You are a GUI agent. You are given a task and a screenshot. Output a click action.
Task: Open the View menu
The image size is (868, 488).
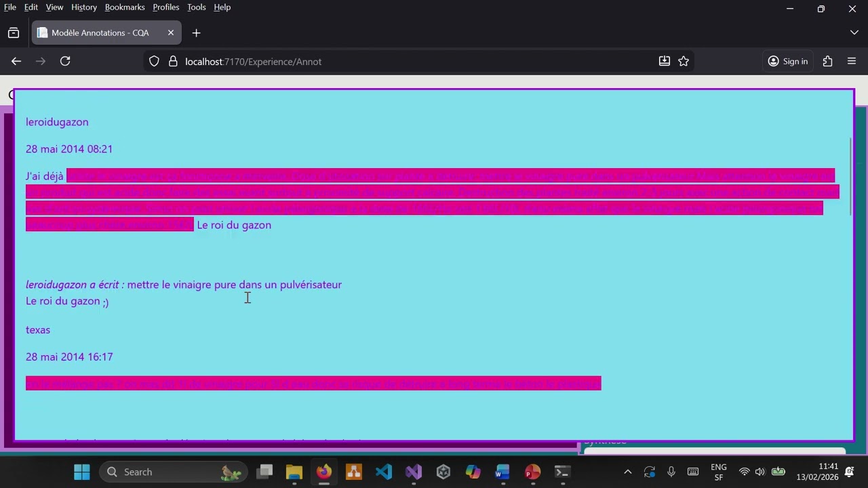click(x=54, y=7)
